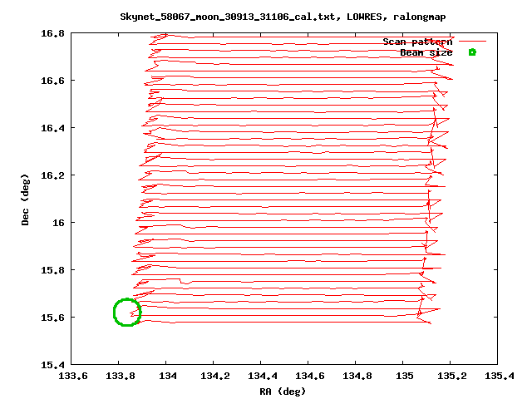Click the y-axis tick label 16
This screenshot has width=532, height=399.
(58, 223)
